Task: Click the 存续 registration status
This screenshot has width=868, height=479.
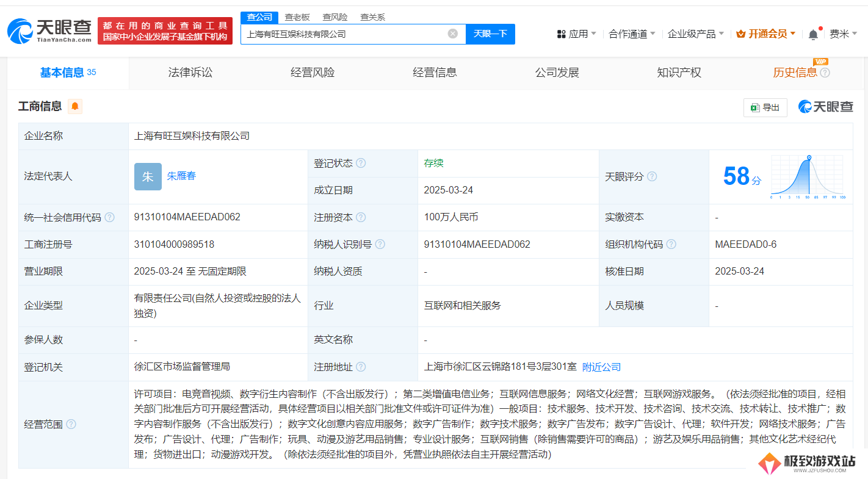Action: coord(434,163)
